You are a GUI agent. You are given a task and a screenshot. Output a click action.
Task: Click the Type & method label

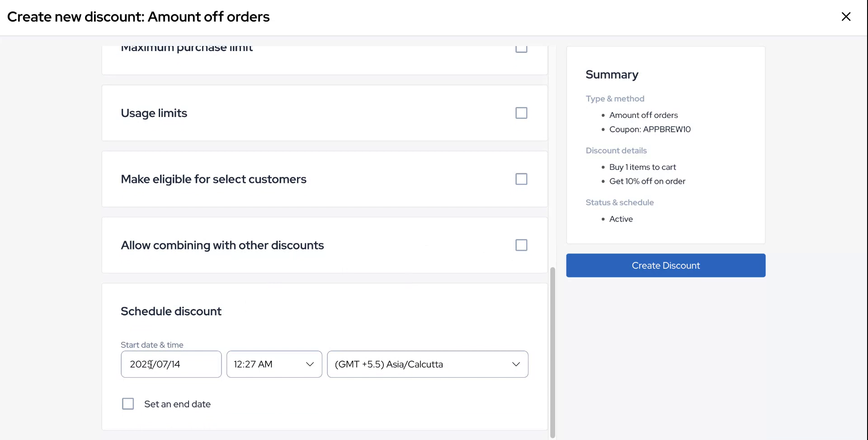click(x=615, y=98)
